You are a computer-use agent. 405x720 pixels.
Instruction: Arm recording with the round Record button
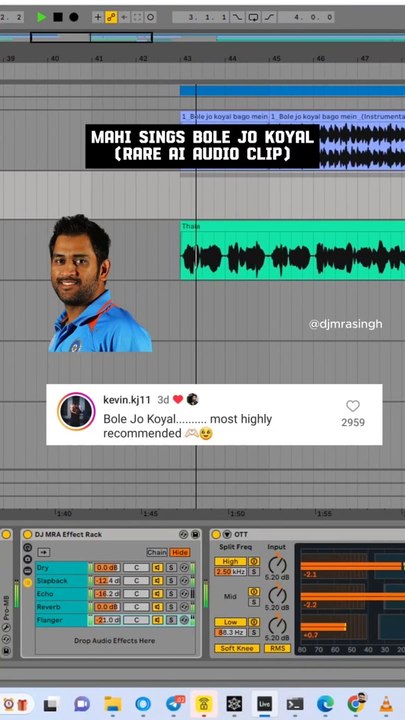73,17
